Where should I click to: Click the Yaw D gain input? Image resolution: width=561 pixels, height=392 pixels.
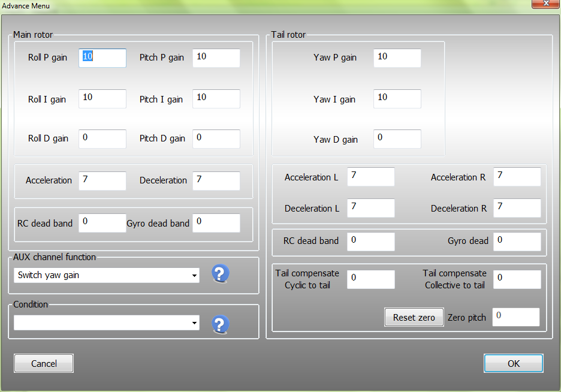pyautogui.click(x=397, y=139)
